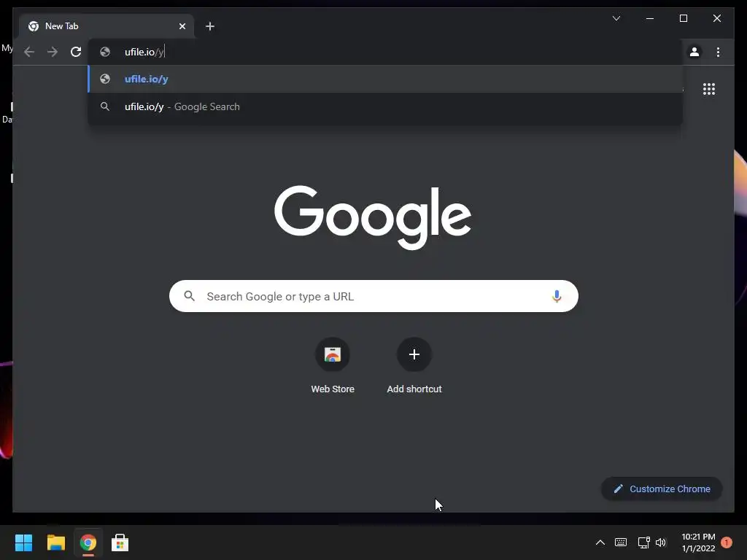Maximize the Chrome window

[683, 18]
